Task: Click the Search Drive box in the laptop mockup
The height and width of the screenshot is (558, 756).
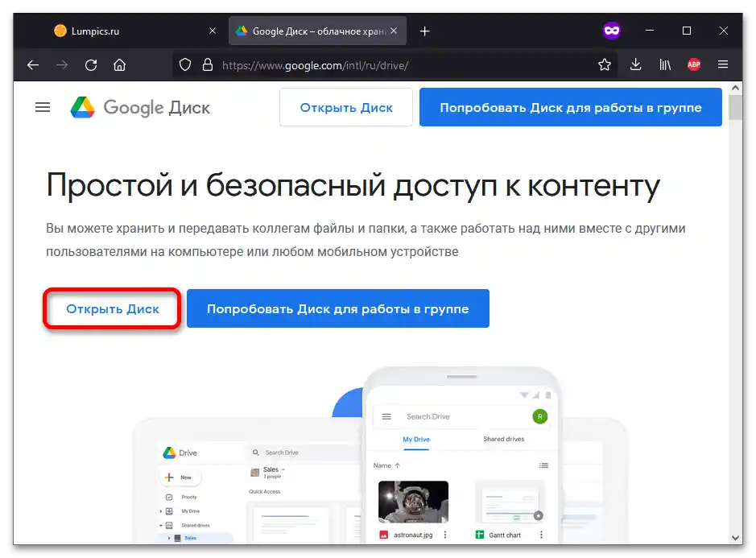Action: tap(304, 453)
